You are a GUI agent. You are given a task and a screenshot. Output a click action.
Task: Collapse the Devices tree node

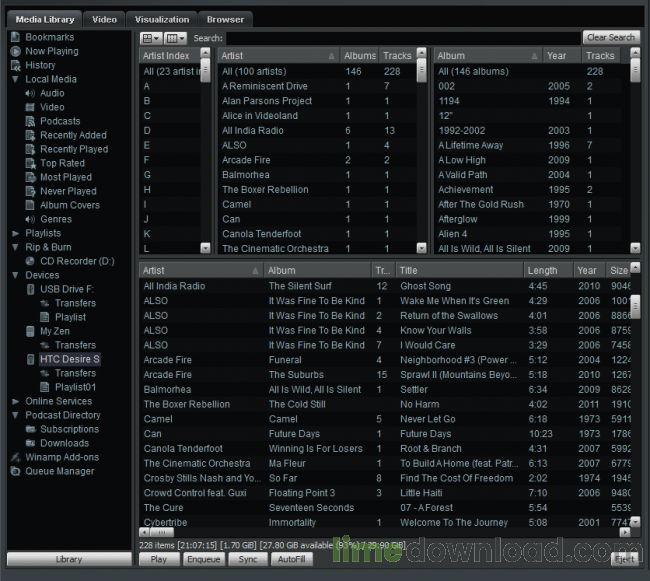[15, 275]
